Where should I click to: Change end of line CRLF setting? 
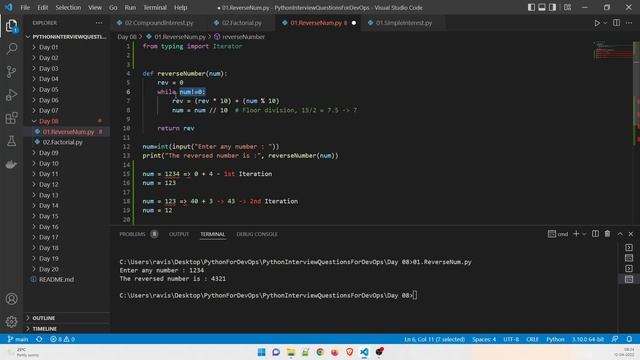point(532,339)
